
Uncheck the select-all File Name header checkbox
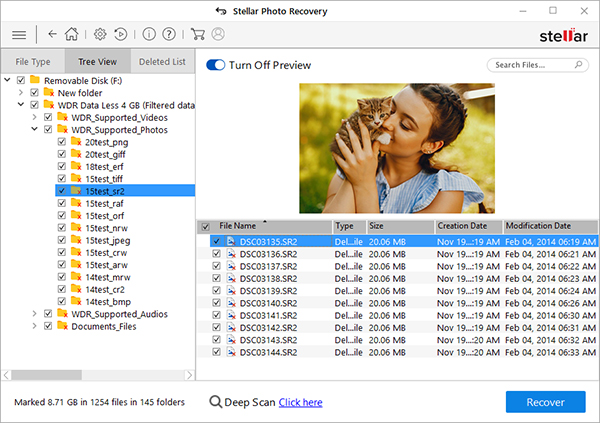[205, 227]
